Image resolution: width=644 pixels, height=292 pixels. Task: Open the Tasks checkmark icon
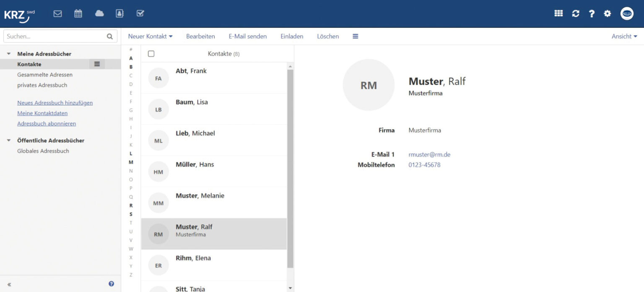tap(140, 13)
